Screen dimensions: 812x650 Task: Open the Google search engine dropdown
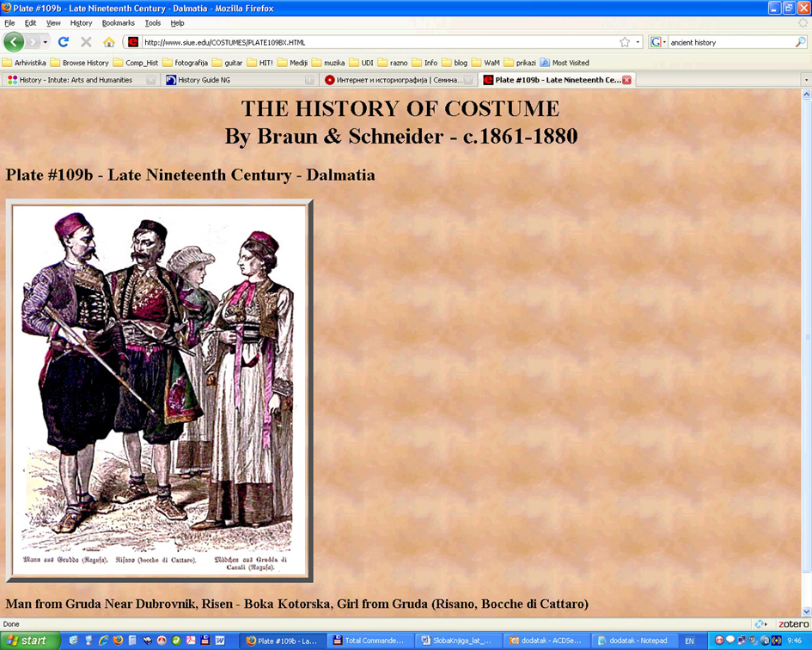tap(658, 42)
